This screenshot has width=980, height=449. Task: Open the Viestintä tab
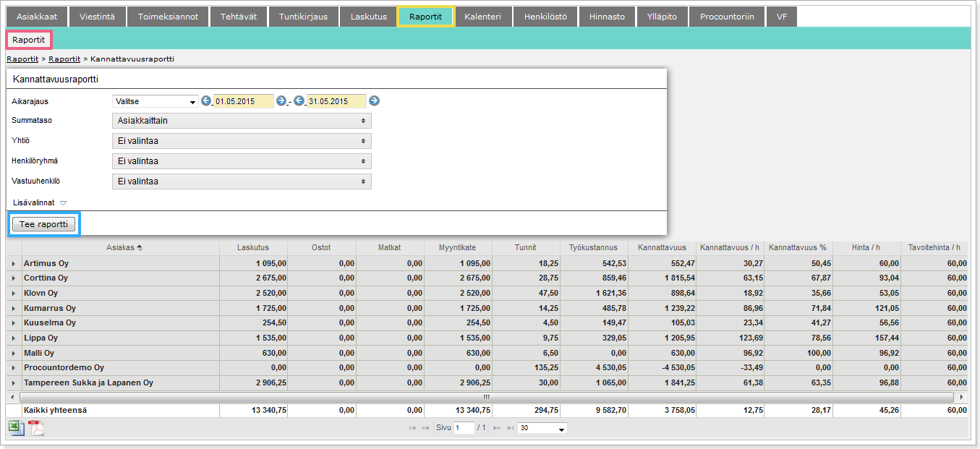pyautogui.click(x=97, y=17)
